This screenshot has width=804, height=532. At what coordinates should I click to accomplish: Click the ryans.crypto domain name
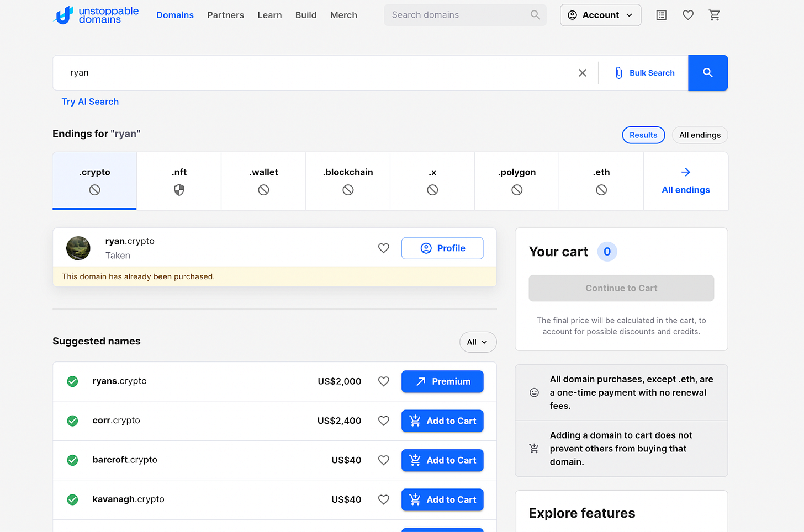pos(119,381)
